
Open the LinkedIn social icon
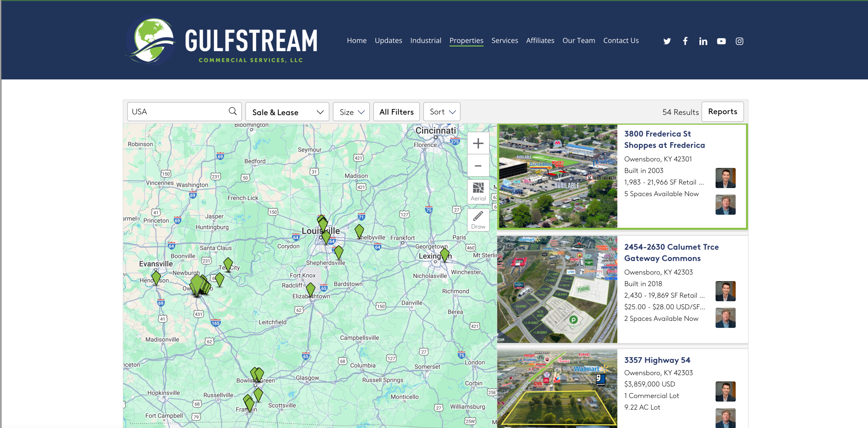tap(703, 41)
